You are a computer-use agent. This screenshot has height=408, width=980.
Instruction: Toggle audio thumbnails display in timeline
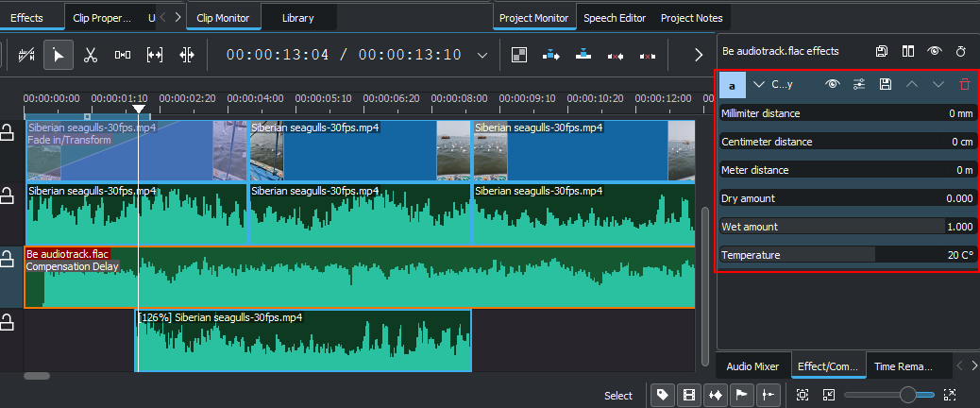click(716, 395)
